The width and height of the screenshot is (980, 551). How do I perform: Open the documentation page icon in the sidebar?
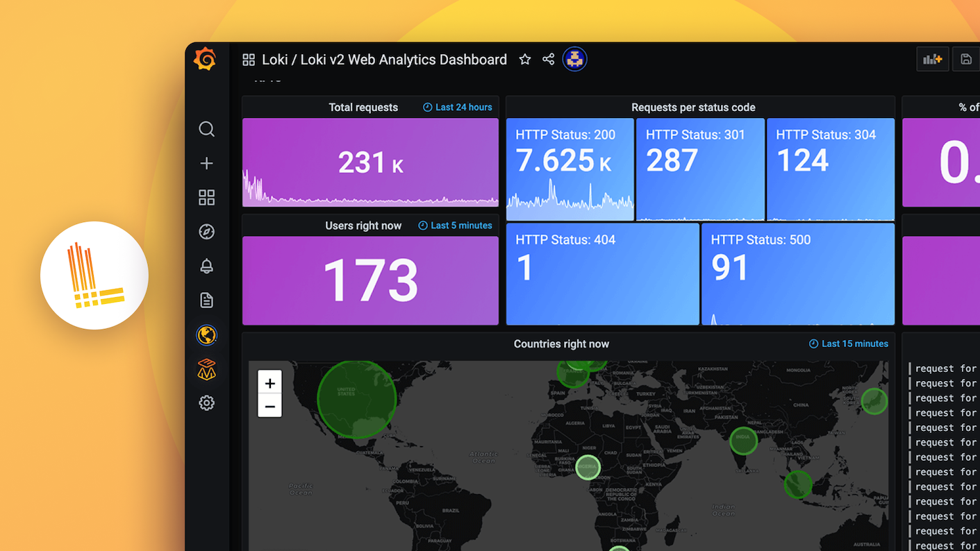point(206,300)
